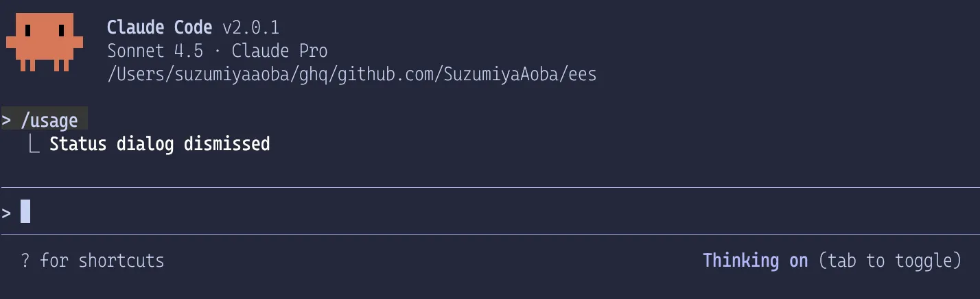The image size is (980, 299).
Task: Click the "ees" folder name ending the path
Action: coord(582,74)
